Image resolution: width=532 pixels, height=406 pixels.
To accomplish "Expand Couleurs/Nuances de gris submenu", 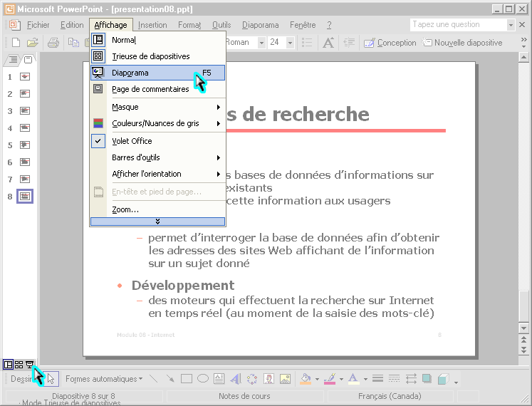I will click(x=158, y=123).
